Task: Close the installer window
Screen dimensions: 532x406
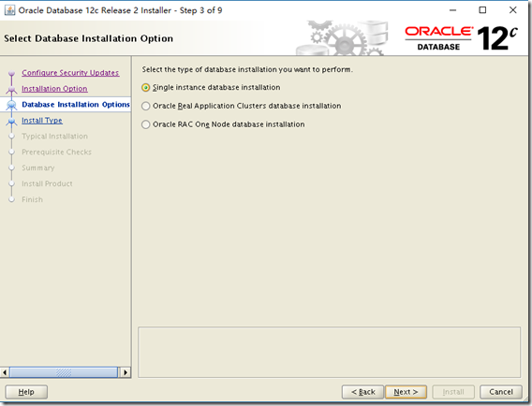Action: coord(513,10)
